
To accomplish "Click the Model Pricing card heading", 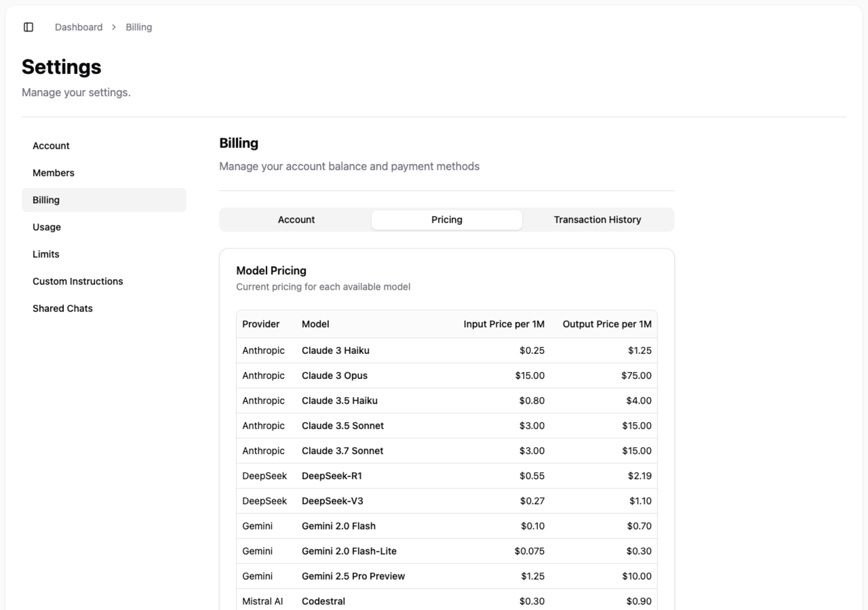I will pyautogui.click(x=271, y=271).
